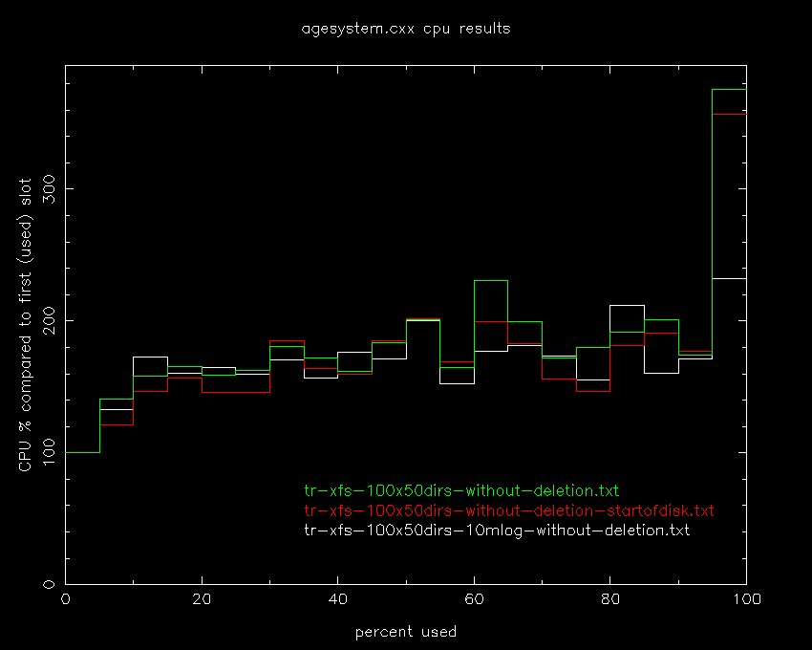Click x-axis tick label 100
This screenshot has height=650, width=812.
click(746, 599)
